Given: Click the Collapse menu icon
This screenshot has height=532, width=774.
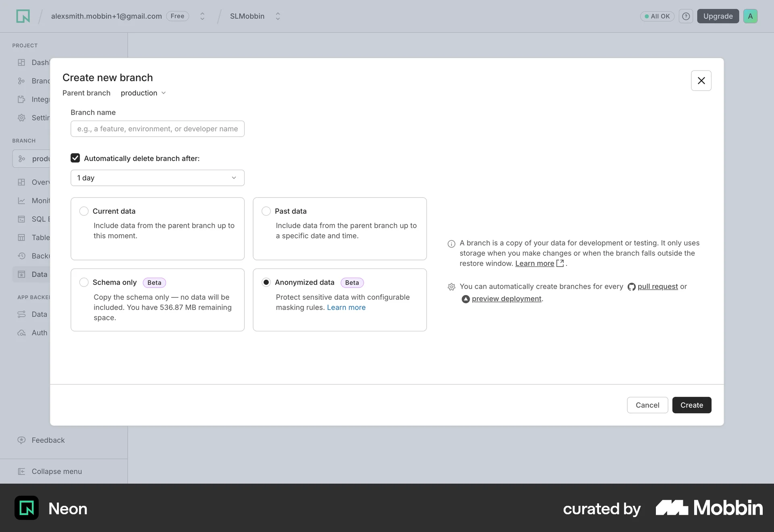Looking at the screenshot, I should coord(21,472).
